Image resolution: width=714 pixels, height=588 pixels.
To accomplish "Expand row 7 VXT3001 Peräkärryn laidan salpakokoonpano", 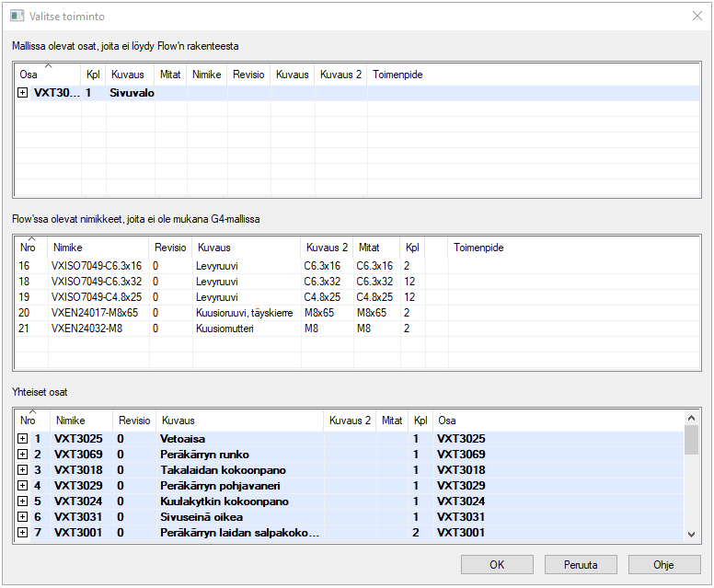I will (x=23, y=533).
